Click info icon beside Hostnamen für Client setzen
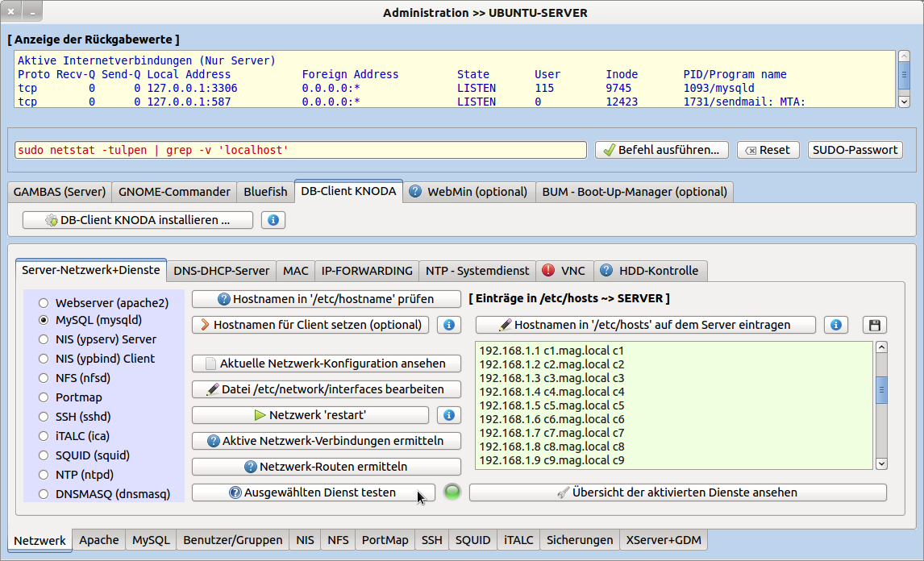This screenshot has height=561, width=924. click(x=448, y=325)
